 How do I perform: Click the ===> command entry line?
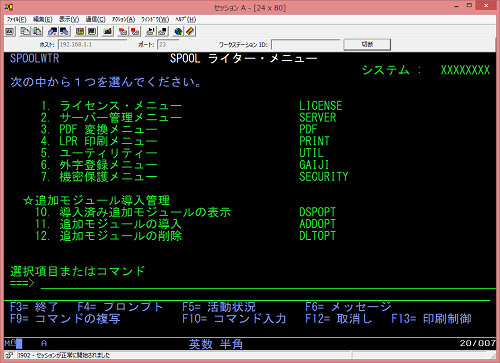268,283
